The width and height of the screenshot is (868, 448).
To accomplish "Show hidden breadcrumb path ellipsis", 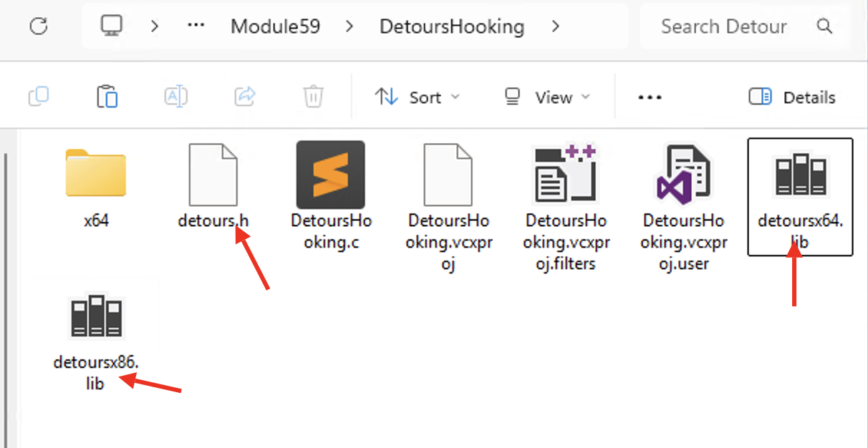I will (x=196, y=27).
